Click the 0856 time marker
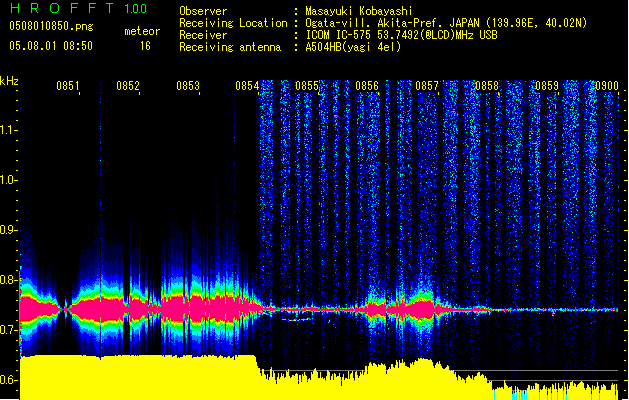This screenshot has height=400, width=629. [x=367, y=86]
